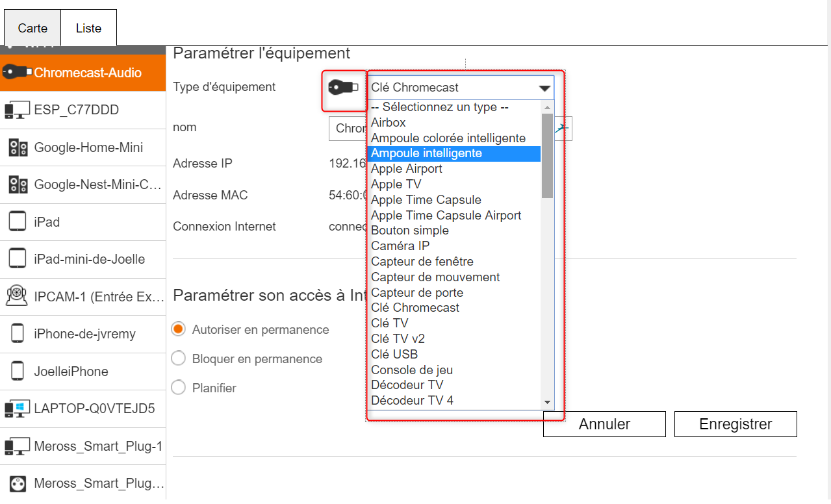Click the Chromecast-Audio dongle icon in sidebar
831x504 pixels.
18,73
